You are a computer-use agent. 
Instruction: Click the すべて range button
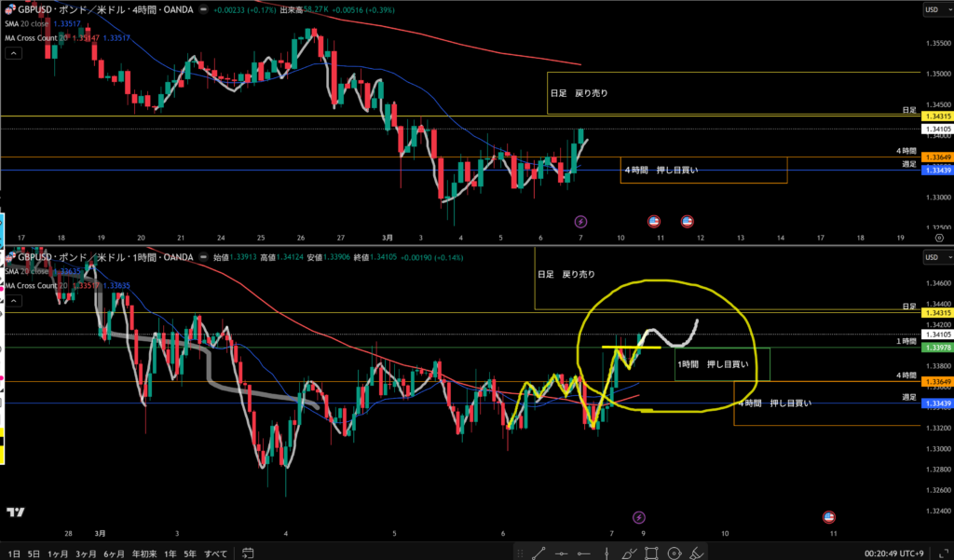[x=214, y=553]
